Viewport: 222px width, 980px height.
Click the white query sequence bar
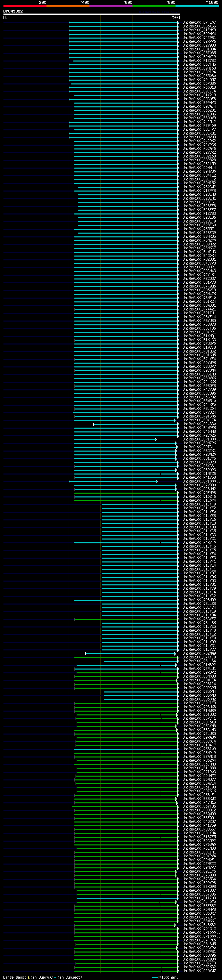92,14
